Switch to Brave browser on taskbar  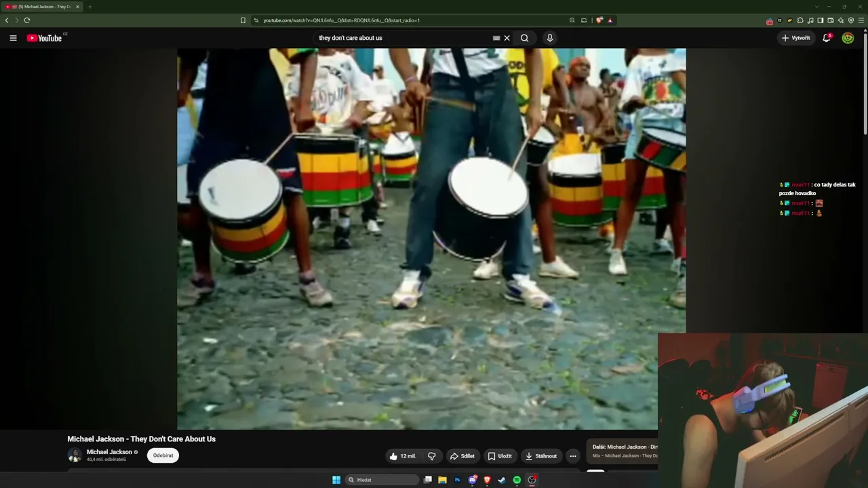click(x=487, y=480)
